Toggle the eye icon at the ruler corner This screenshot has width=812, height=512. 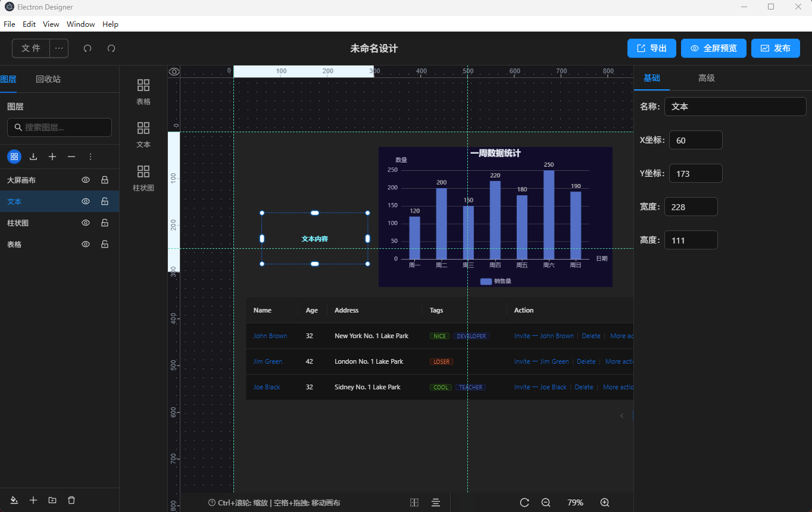[x=174, y=71]
